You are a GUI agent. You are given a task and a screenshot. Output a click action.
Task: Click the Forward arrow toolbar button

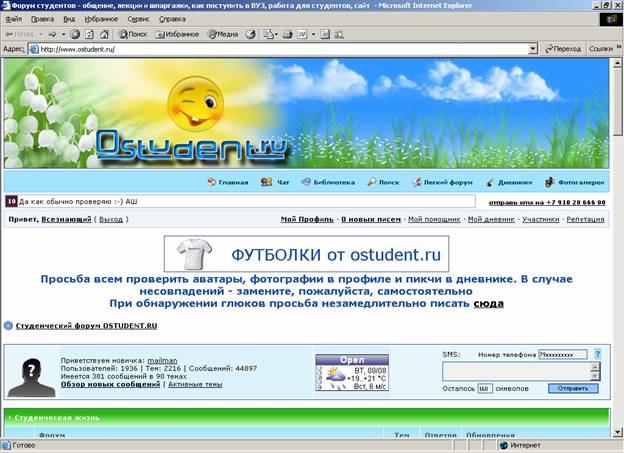[x=53, y=34]
